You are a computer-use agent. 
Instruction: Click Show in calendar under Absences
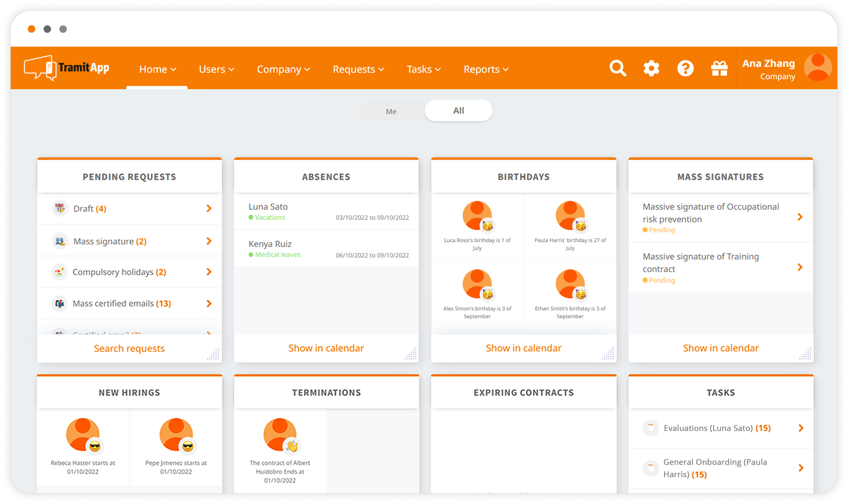coord(326,348)
